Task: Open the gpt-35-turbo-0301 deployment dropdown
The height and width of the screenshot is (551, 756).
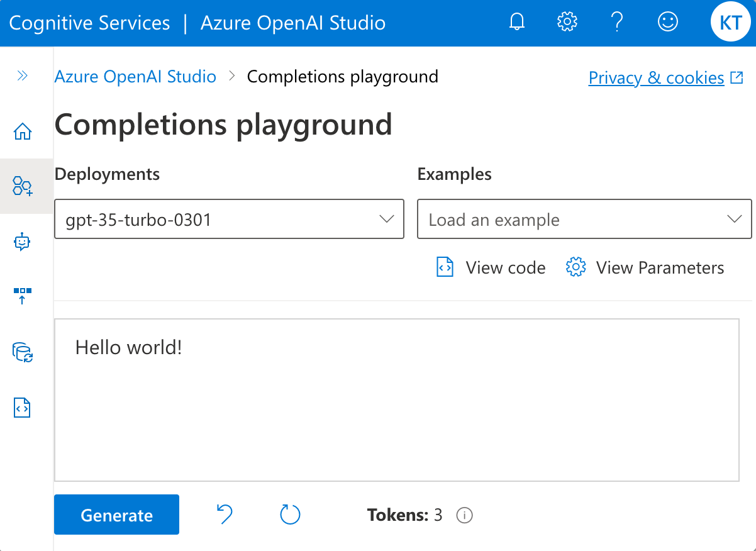Action: (x=229, y=219)
